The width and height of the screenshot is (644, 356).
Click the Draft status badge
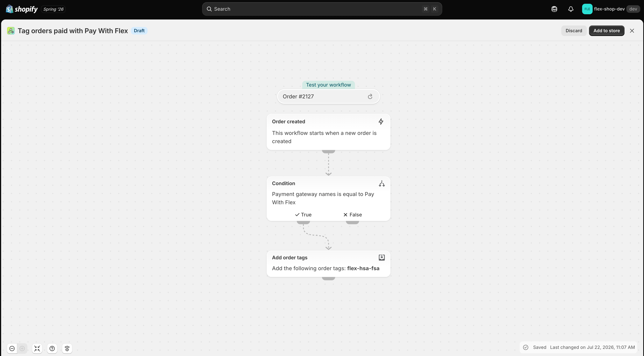pos(139,31)
